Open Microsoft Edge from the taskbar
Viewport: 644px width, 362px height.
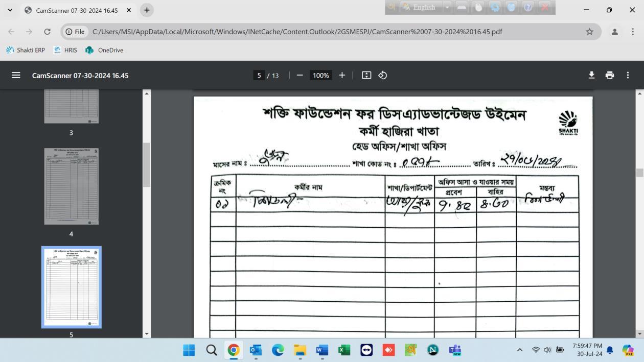[278, 350]
